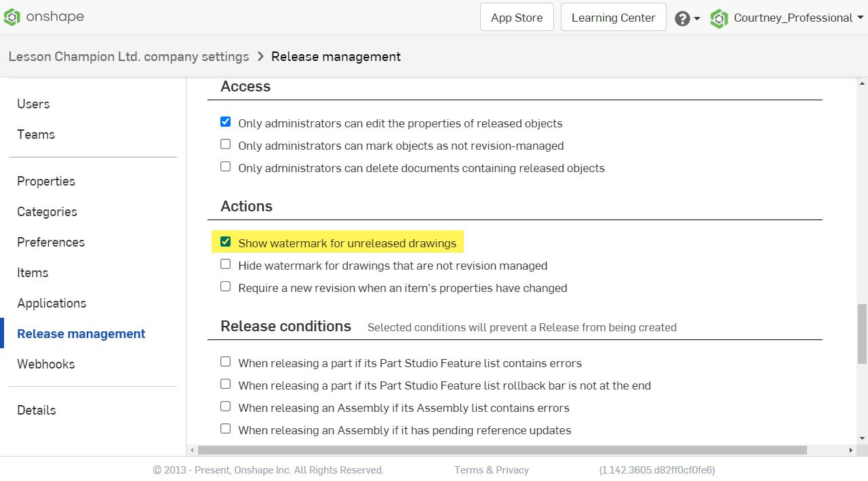
Task: Open the Help question mark icon
Action: (681, 18)
